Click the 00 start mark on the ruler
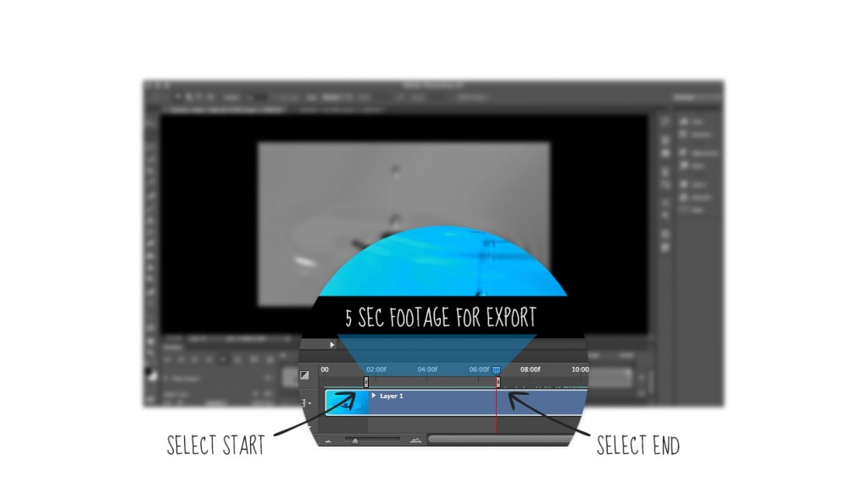The image size is (868, 488). [x=325, y=369]
